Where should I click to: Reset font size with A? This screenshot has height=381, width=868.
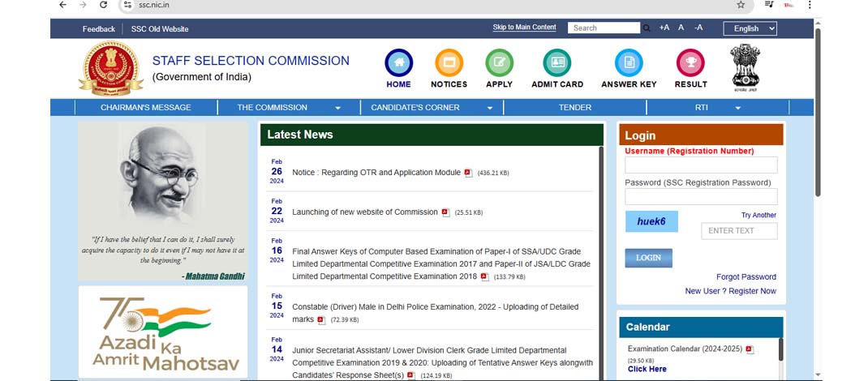[x=681, y=28]
